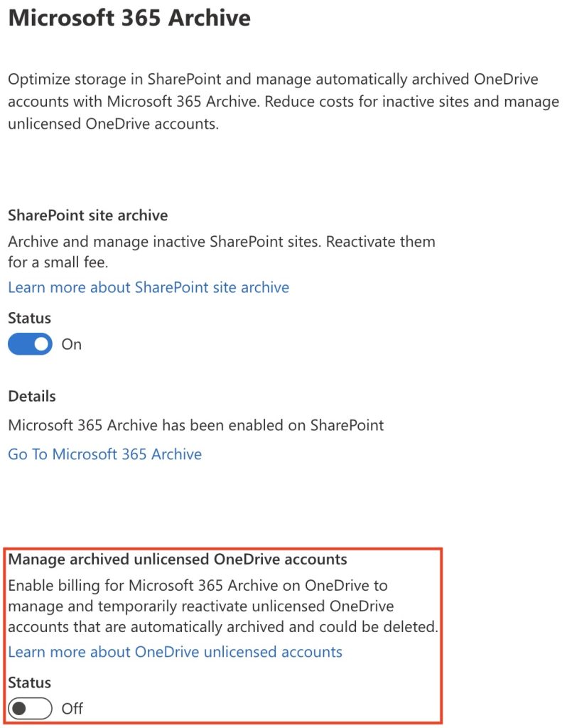The image size is (567, 728).
Task: Open Learn more about SharePoint site archive
Action: pos(148,287)
